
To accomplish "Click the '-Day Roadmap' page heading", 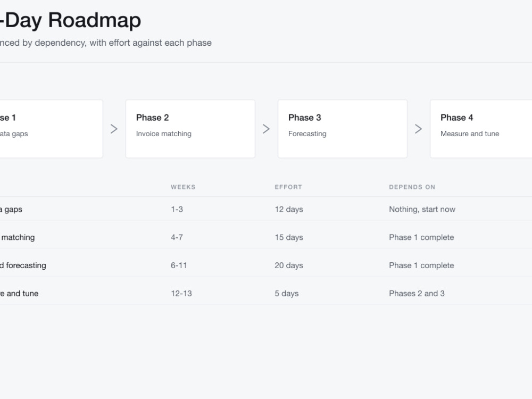I will [71, 20].
